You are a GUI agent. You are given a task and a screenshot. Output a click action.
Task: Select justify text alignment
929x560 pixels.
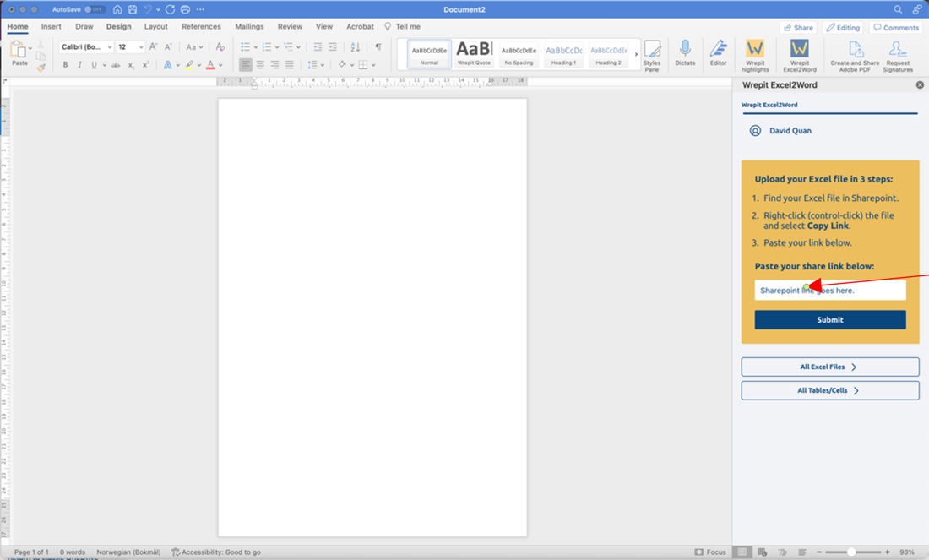pos(289,64)
